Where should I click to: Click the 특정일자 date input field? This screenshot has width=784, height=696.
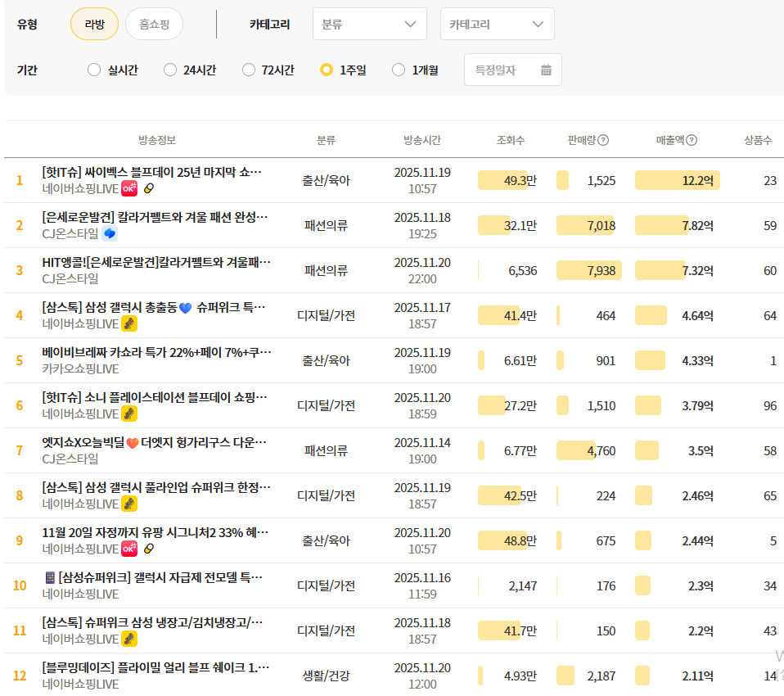(501, 70)
